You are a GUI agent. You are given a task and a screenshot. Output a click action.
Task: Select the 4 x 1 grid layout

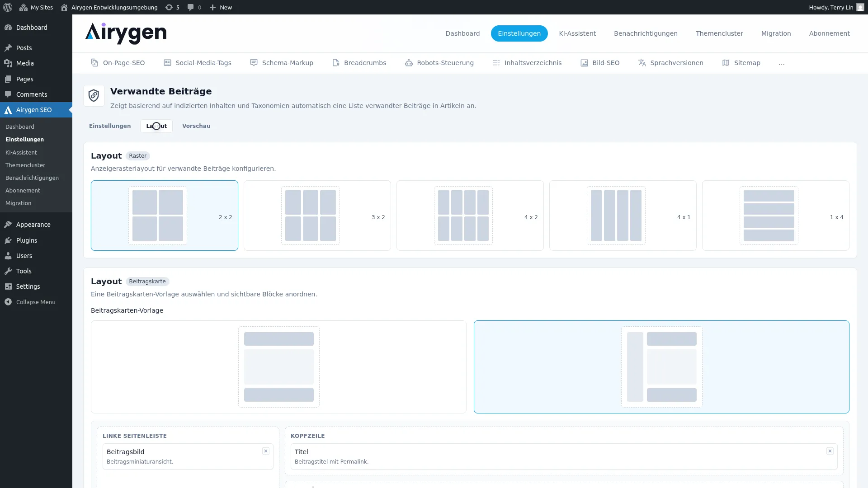pos(623,216)
